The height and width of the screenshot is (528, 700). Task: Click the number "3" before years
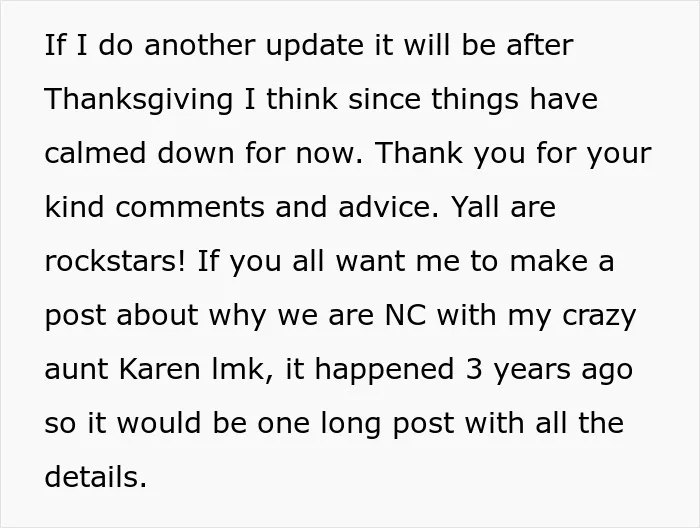tap(474, 369)
